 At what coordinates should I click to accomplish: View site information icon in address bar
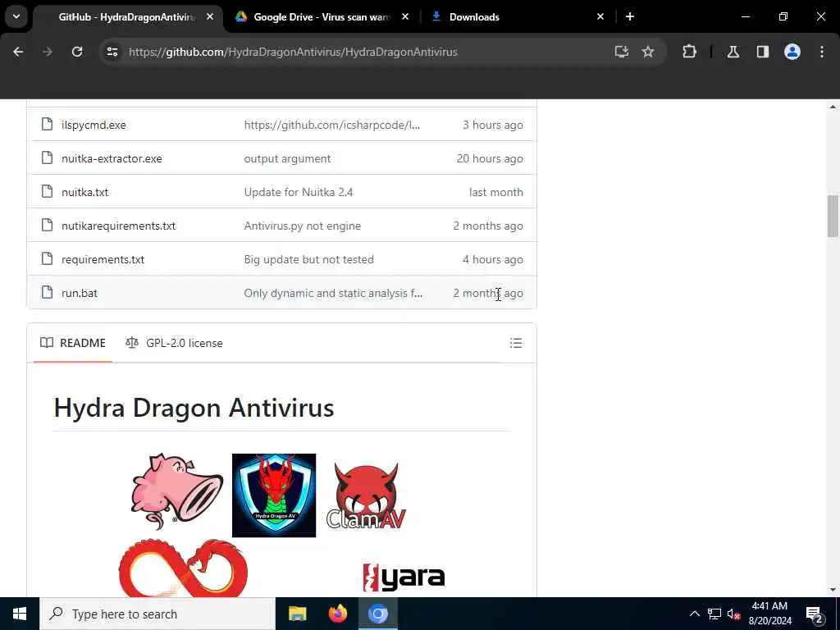[x=112, y=52]
